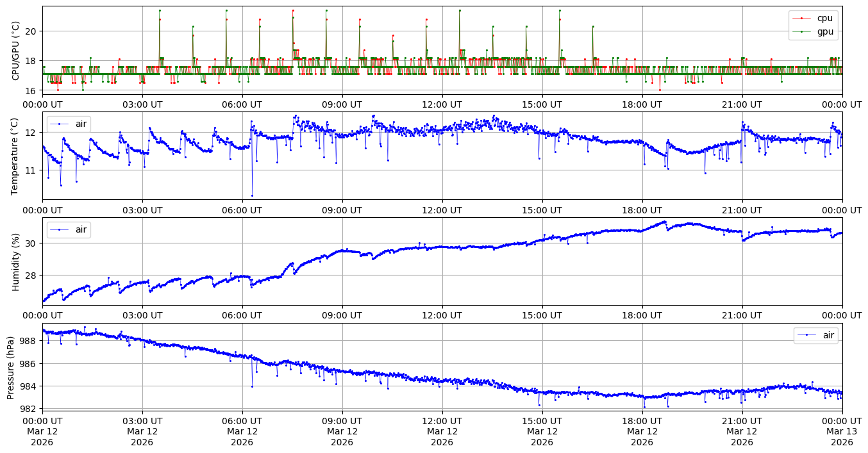Click the Temperature (°C) y-axis label
Viewport: 868px width, 453px height.
coord(16,156)
